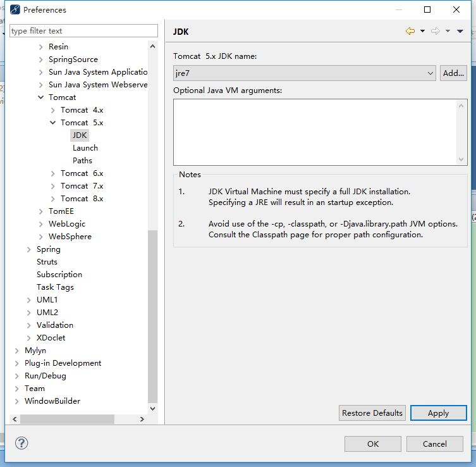Image resolution: width=476 pixels, height=467 pixels.
Task: Expand the UML2 tree node
Action: [29, 313]
